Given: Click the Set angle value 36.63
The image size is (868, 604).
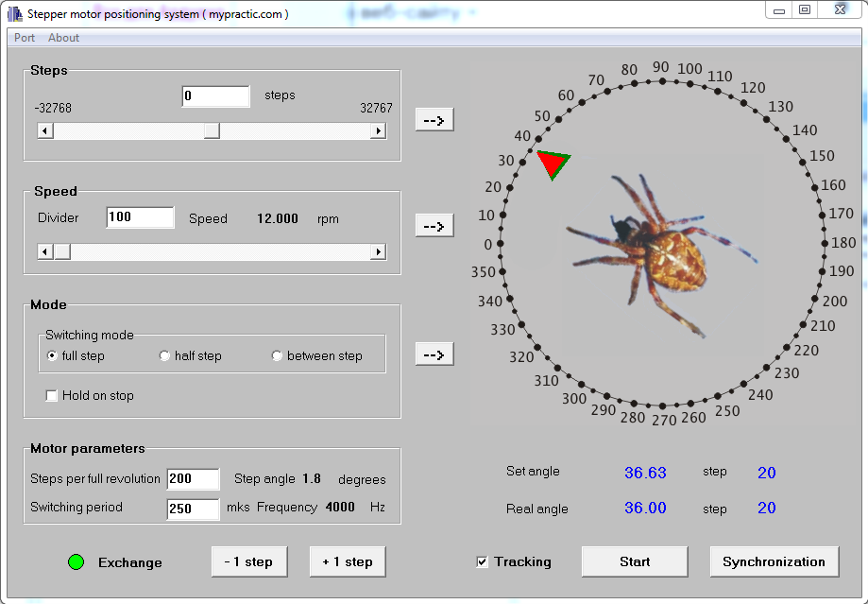Looking at the screenshot, I should coord(645,473).
